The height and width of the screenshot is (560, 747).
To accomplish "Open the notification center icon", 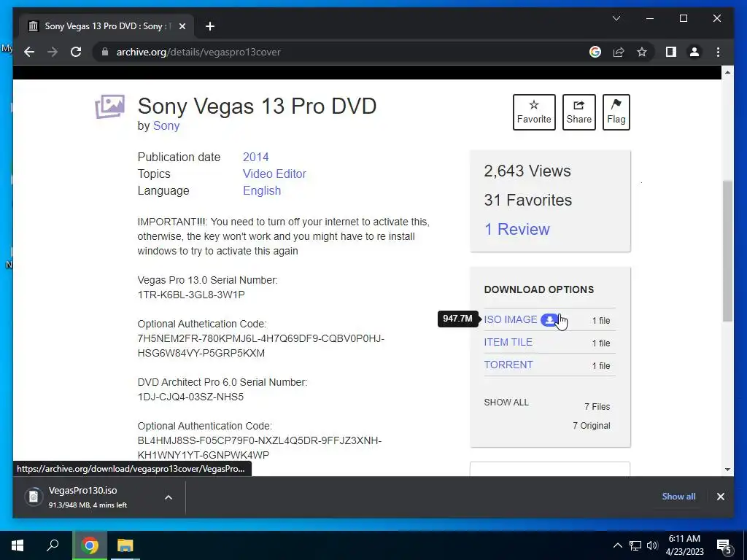I will pyautogui.click(x=724, y=545).
